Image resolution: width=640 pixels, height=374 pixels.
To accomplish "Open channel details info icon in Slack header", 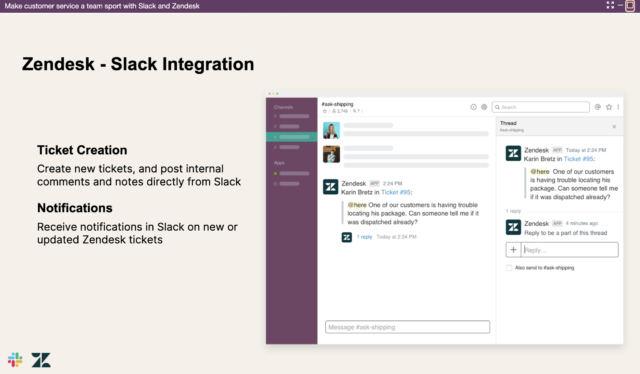I will tap(473, 107).
